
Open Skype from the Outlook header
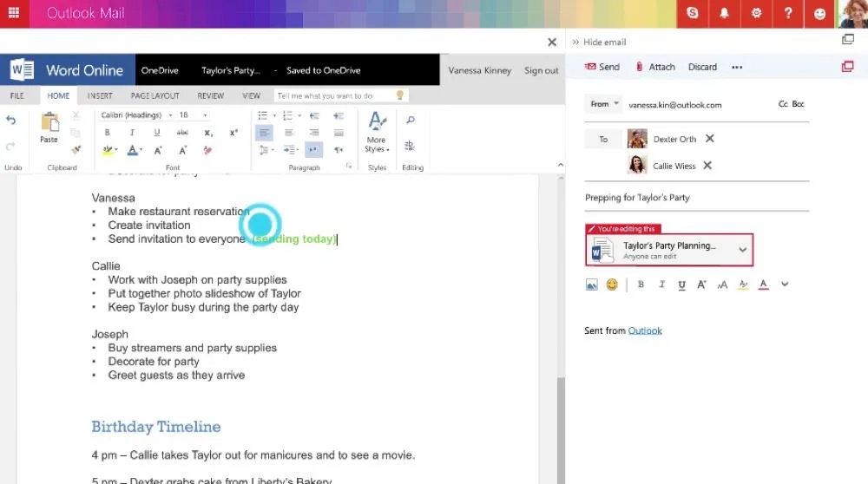[693, 13]
